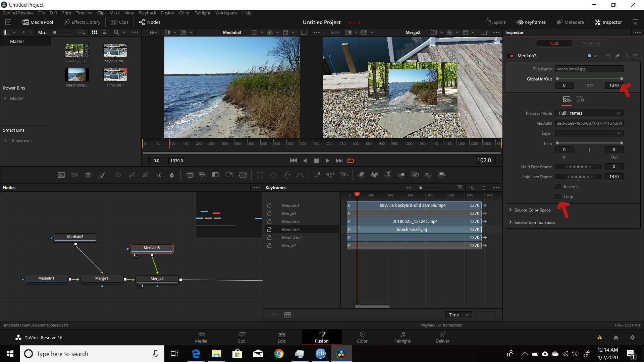Enable the Loop checkbox
The image size is (644, 362).
point(558,197)
